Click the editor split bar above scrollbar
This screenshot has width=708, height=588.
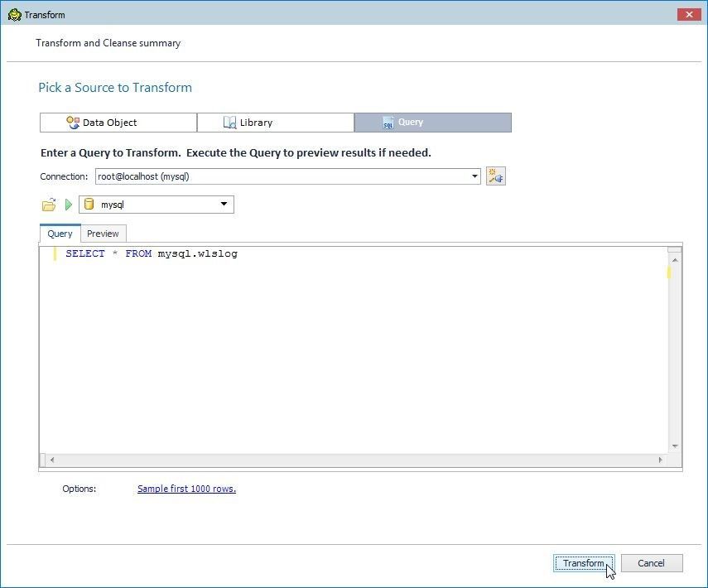(x=675, y=249)
